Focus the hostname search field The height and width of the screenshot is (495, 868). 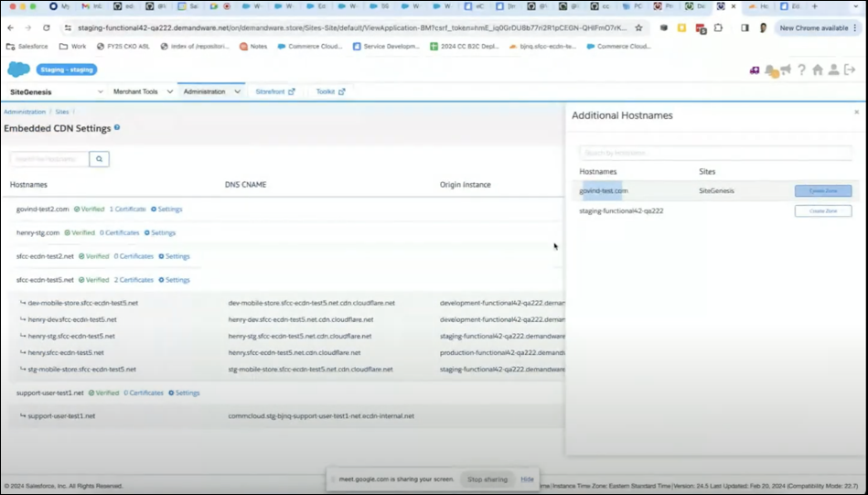pyautogui.click(x=49, y=159)
